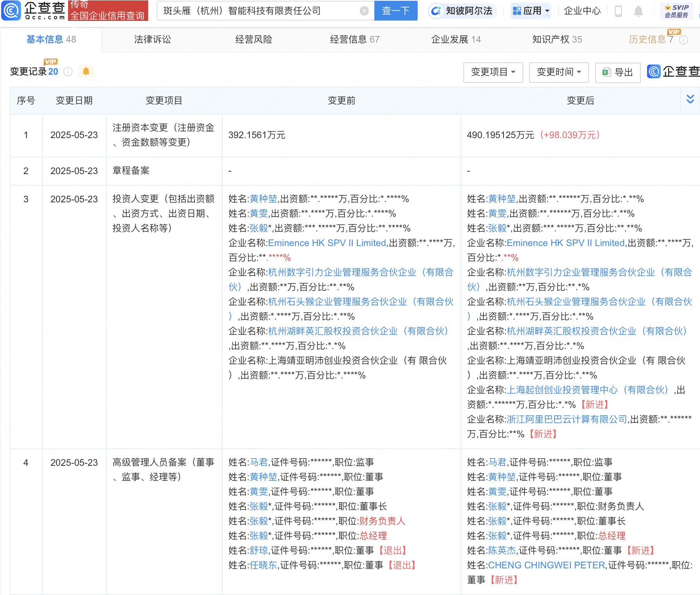Image resolution: width=700 pixels, height=595 pixels.
Task: Open notifications bell in header
Action: coord(639,11)
